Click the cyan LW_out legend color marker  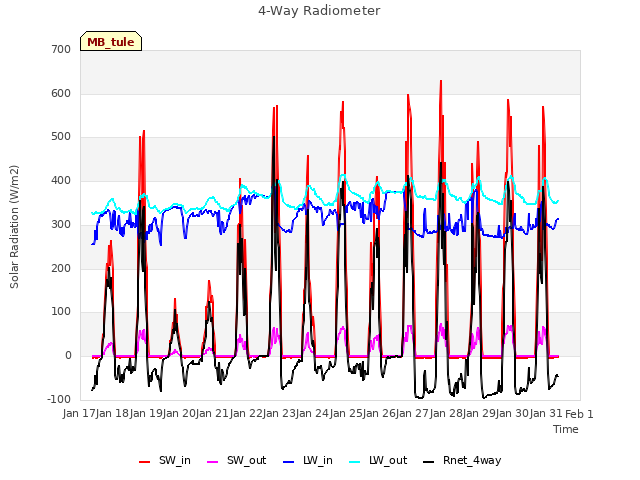[x=355, y=462]
